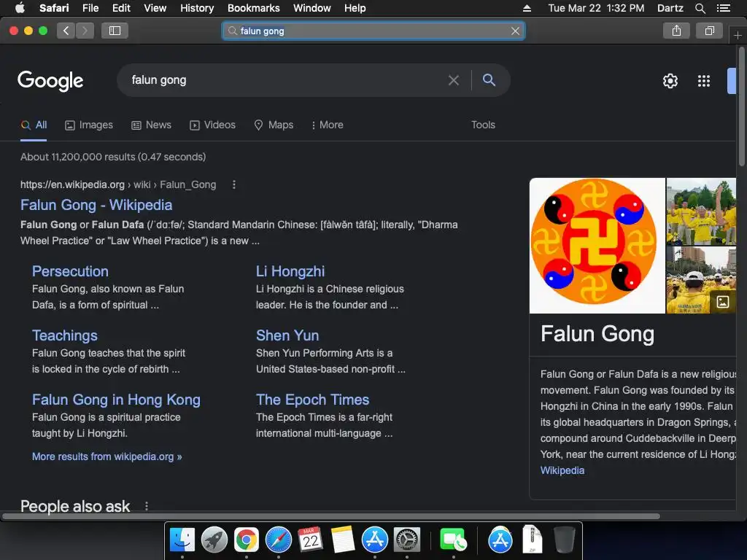This screenshot has height=560, width=747.
Task: Select the All results tab
Action: tap(34, 125)
